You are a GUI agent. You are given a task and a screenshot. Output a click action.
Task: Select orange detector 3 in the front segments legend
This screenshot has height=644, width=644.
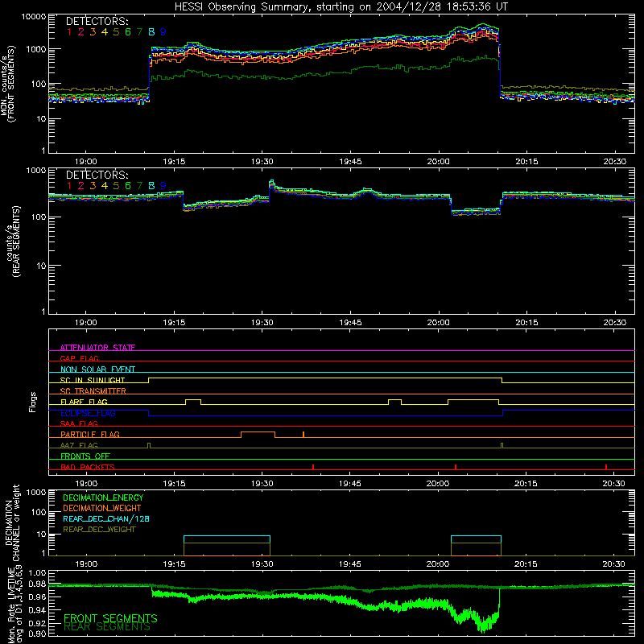pyautogui.click(x=93, y=32)
